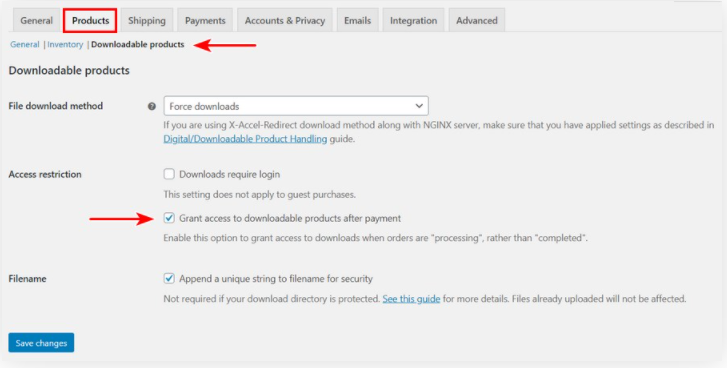Open the General products sub-section link

pos(25,44)
